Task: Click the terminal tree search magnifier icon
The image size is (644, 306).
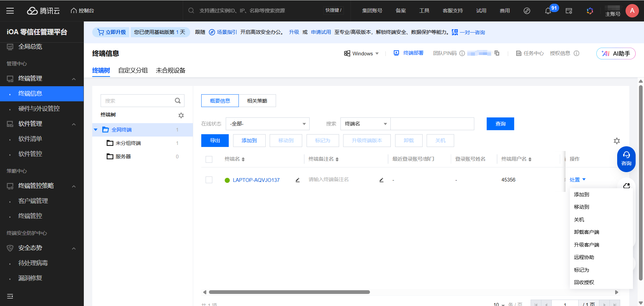Action: pos(178,101)
